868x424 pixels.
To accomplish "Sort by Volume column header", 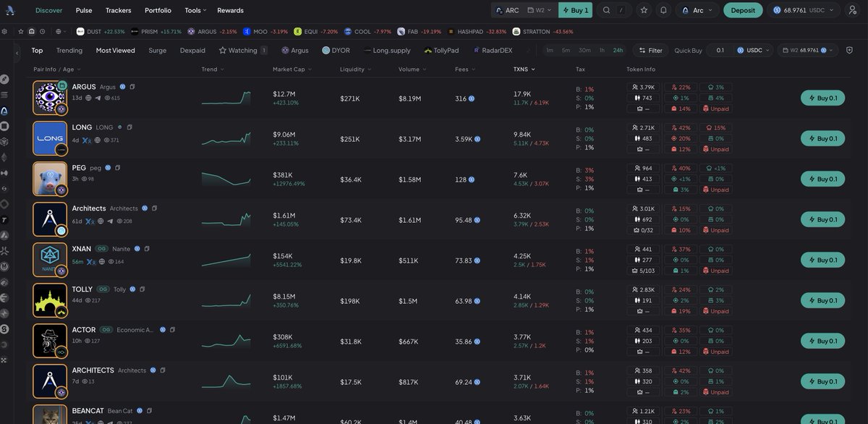I will [412, 69].
